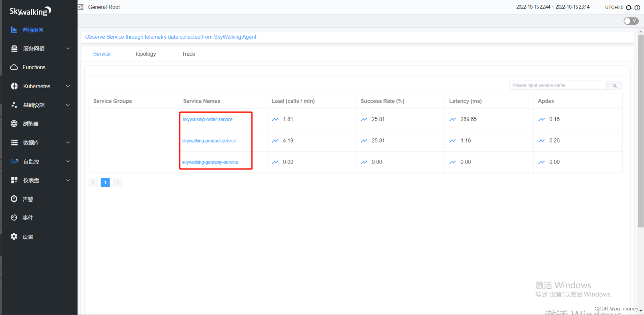The width and height of the screenshot is (644, 315).
Task: Click the 自监控 SW icon
Action: point(14,161)
